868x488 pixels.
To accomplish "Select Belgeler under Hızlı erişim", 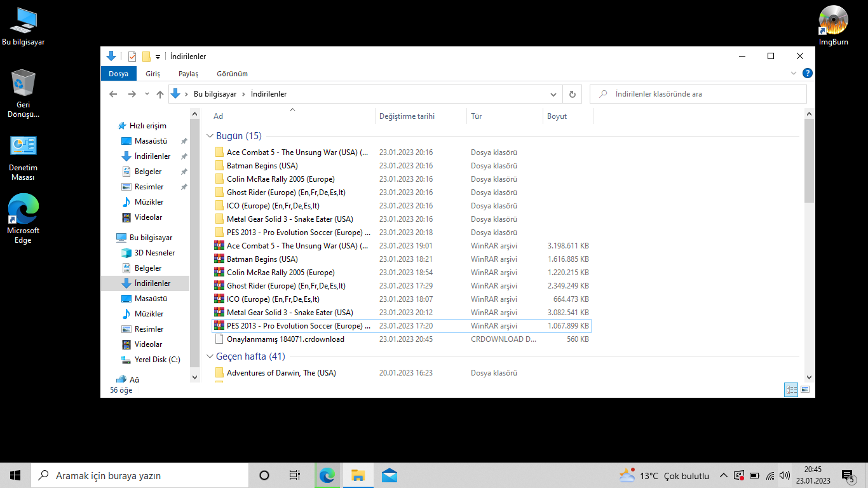I will tap(147, 172).
